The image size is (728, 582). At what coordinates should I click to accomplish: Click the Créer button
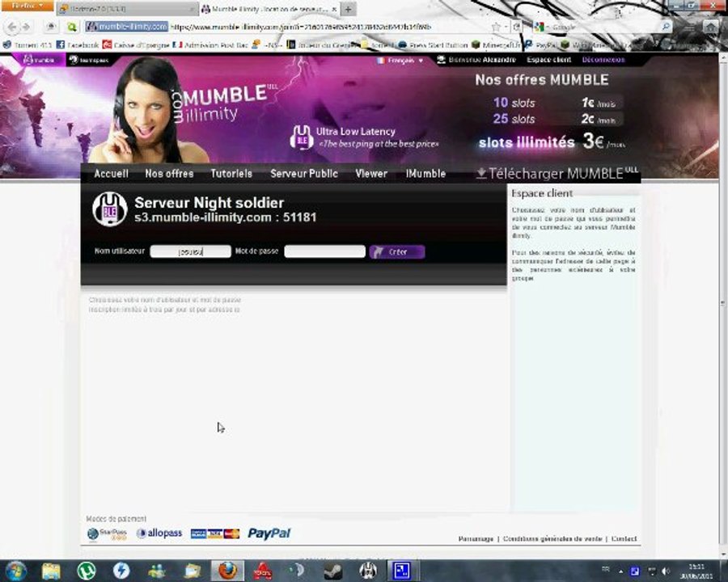pos(397,251)
